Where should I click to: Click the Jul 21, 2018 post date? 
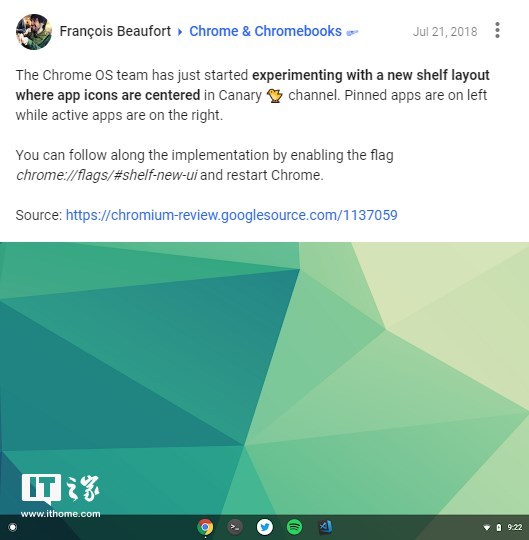[445, 32]
